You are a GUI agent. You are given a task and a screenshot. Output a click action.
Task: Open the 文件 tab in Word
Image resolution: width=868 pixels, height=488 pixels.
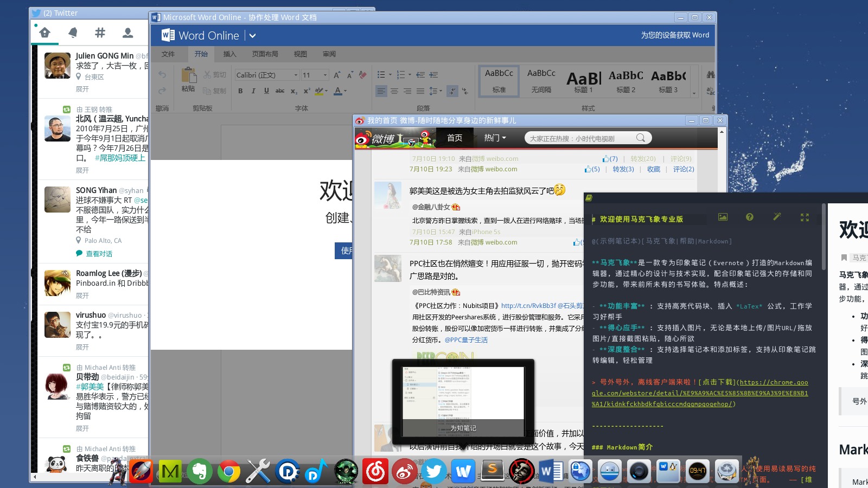(168, 54)
